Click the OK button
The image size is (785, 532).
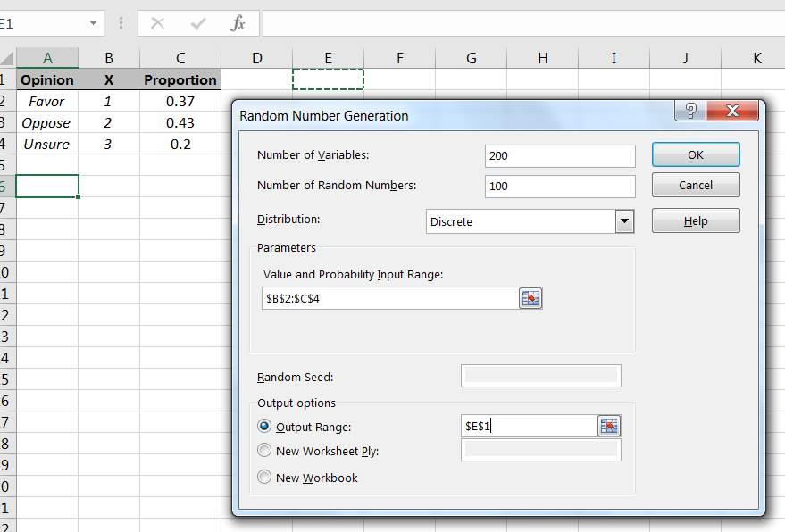click(696, 154)
